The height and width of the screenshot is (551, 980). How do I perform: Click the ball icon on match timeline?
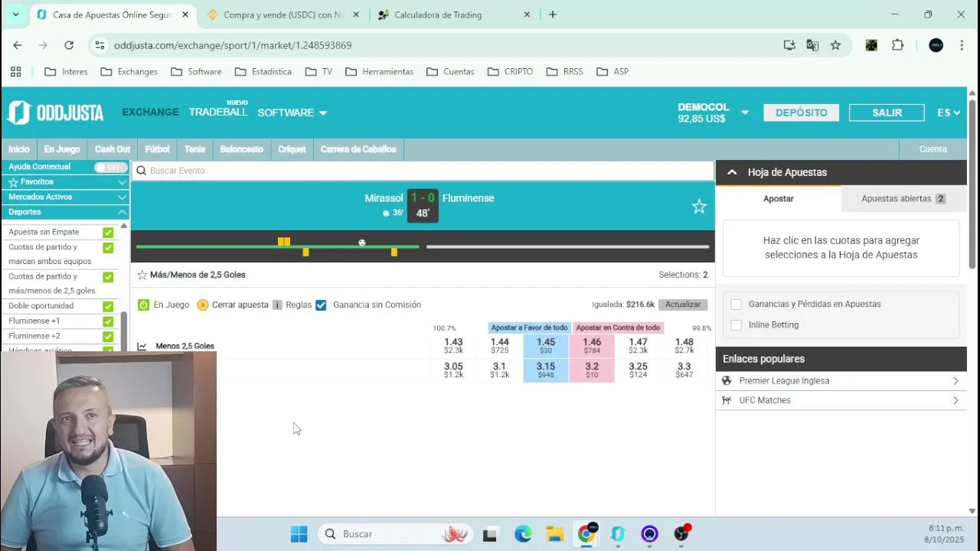pos(362,243)
